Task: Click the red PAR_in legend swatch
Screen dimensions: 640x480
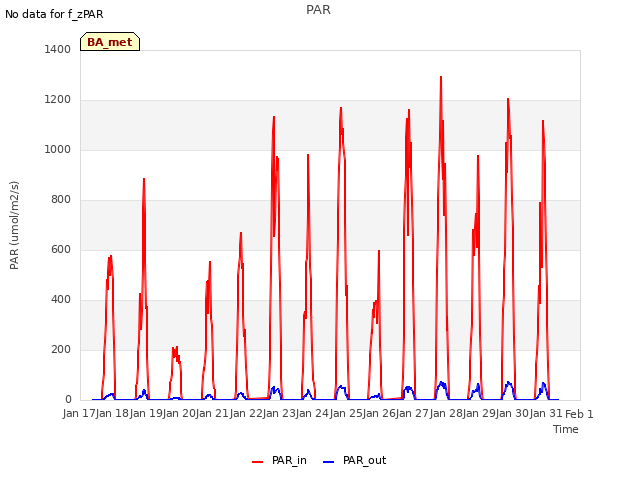Action: (258, 462)
